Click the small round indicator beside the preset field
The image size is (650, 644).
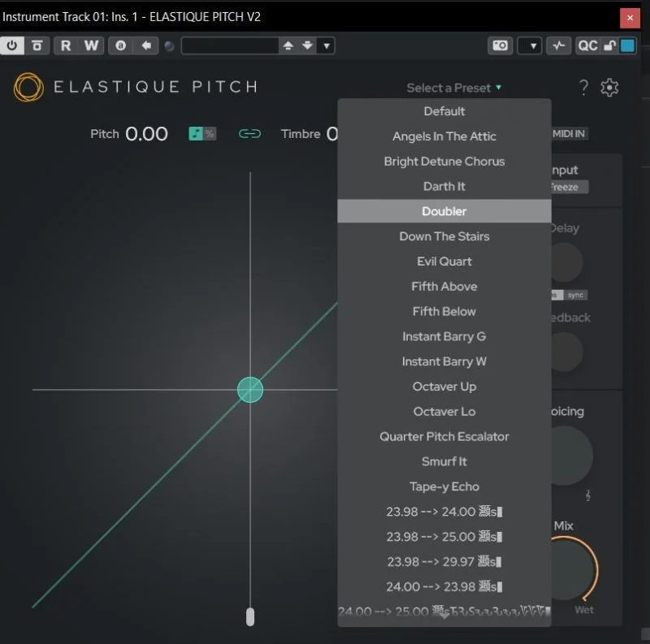point(169,46)
